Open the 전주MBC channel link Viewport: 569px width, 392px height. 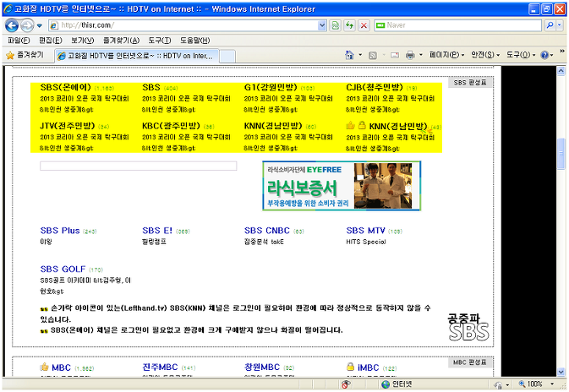(160, 367)
